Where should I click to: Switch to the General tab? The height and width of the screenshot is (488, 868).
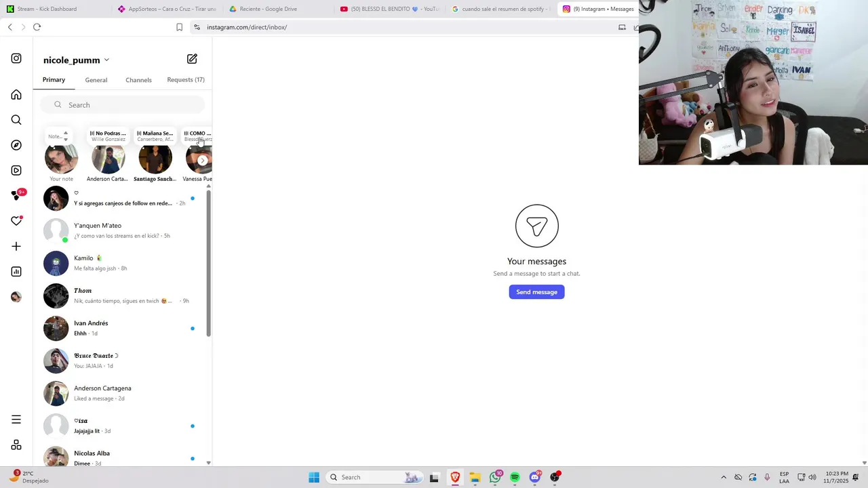96,80
